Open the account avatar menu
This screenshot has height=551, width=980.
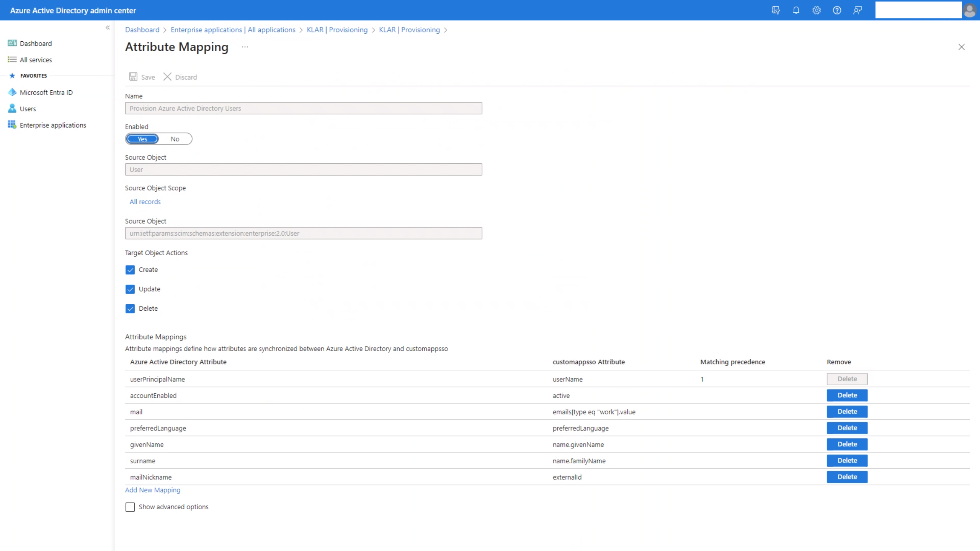[x=970, y=10]
